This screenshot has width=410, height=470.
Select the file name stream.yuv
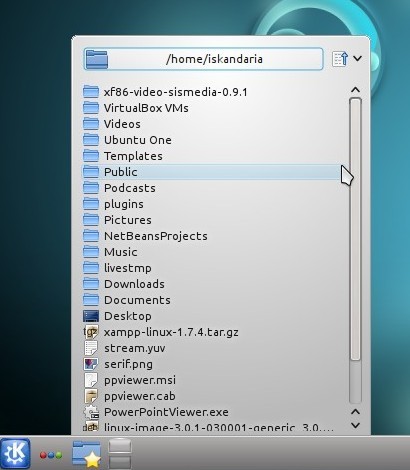134,348
